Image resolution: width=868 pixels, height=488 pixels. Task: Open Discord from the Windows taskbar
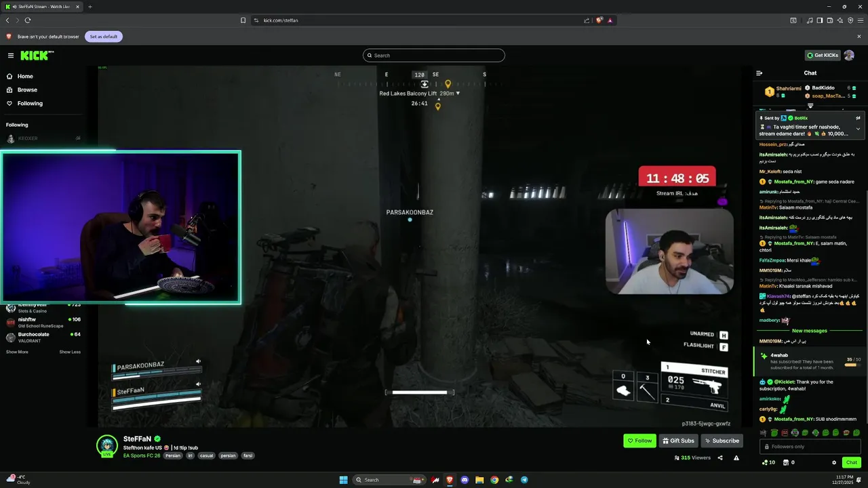tap(465, 480)
